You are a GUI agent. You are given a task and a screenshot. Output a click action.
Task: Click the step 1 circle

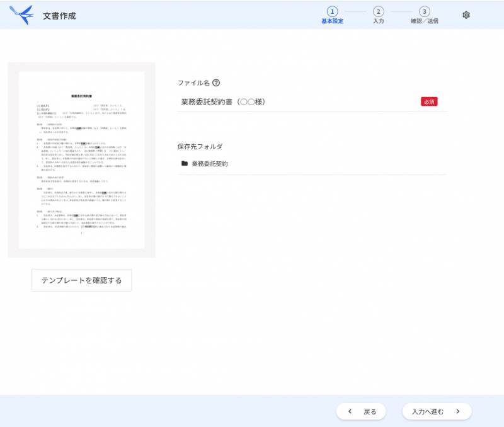click(x=332, y=11)
